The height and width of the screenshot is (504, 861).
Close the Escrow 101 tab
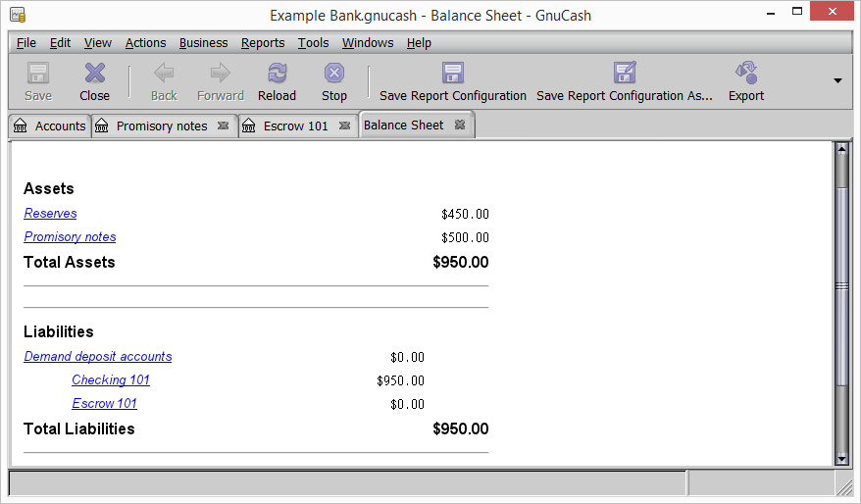click(344, 126)
